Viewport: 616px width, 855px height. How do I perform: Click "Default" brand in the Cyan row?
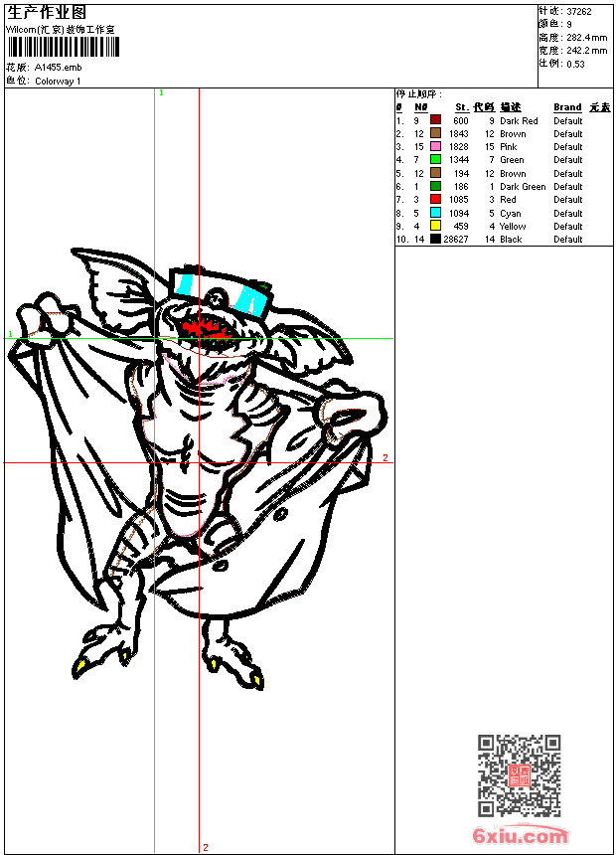(568, 213)
